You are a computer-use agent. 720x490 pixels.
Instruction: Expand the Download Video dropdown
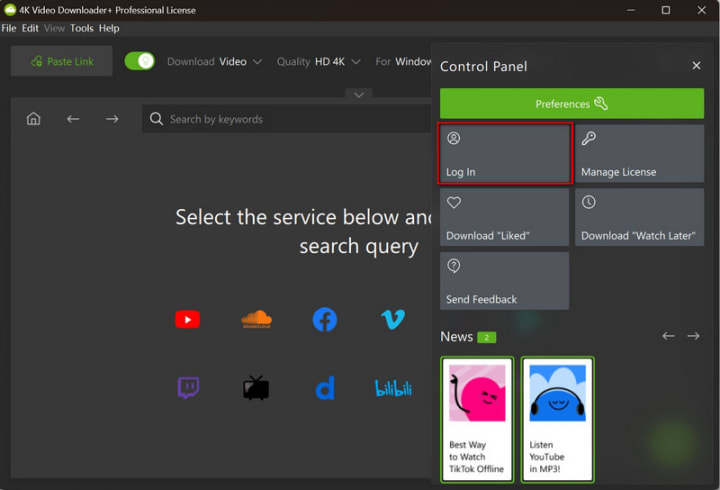[214, 62]
